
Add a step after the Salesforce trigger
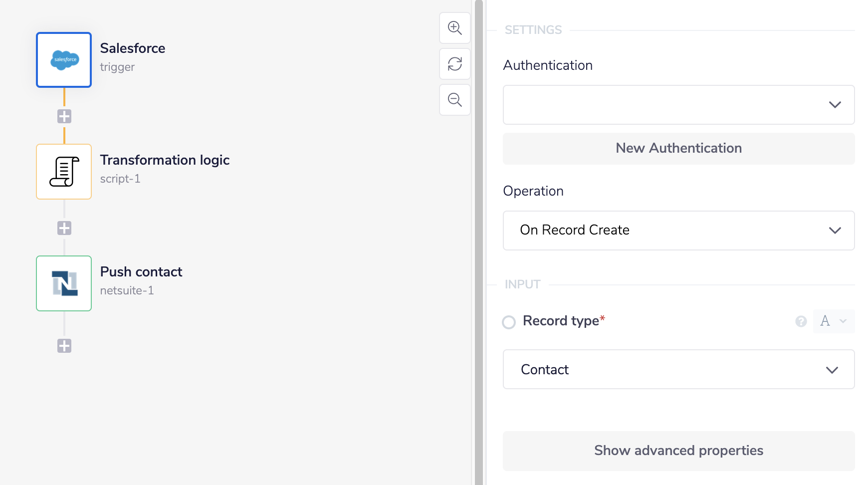[63, 116]
